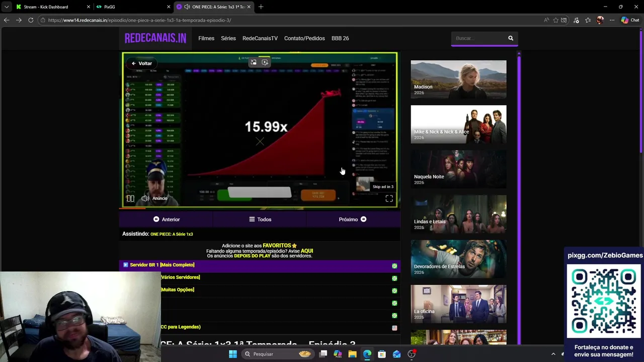Image resolution: width=644 pixels, height=362 pixels.
Task: Show hidden system tray icons
Action: tap(553, 354)
